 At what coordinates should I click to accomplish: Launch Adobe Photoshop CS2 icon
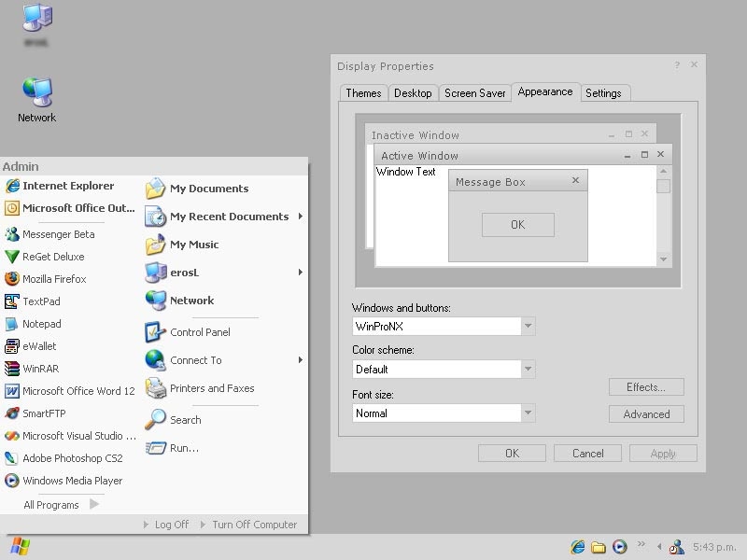[12, 458]
